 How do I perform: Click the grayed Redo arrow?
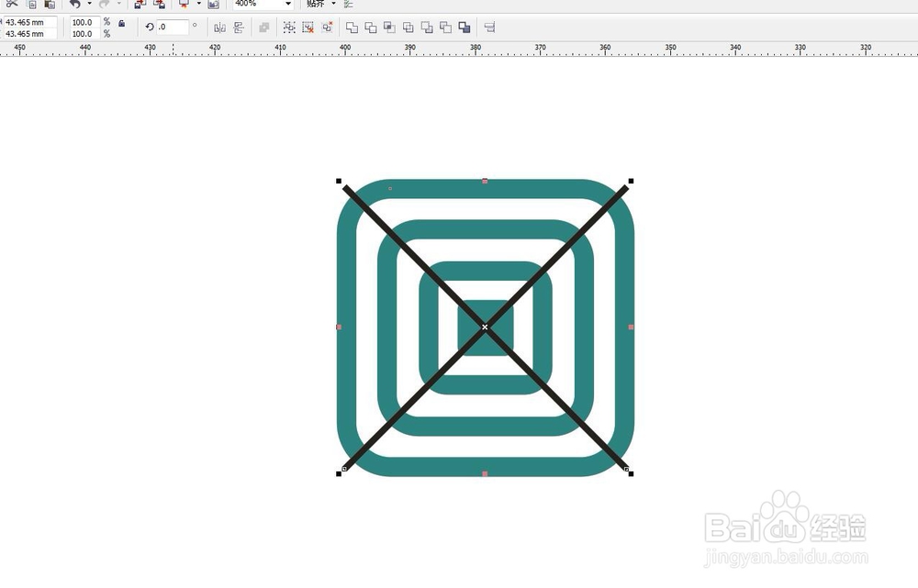(x=105, y=4)
